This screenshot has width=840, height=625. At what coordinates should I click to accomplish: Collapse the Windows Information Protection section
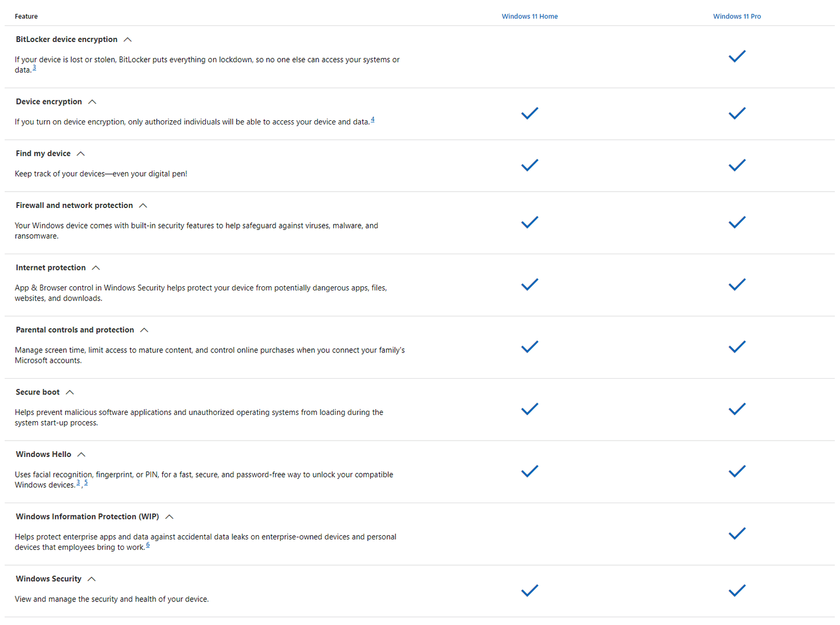(169, 516)
